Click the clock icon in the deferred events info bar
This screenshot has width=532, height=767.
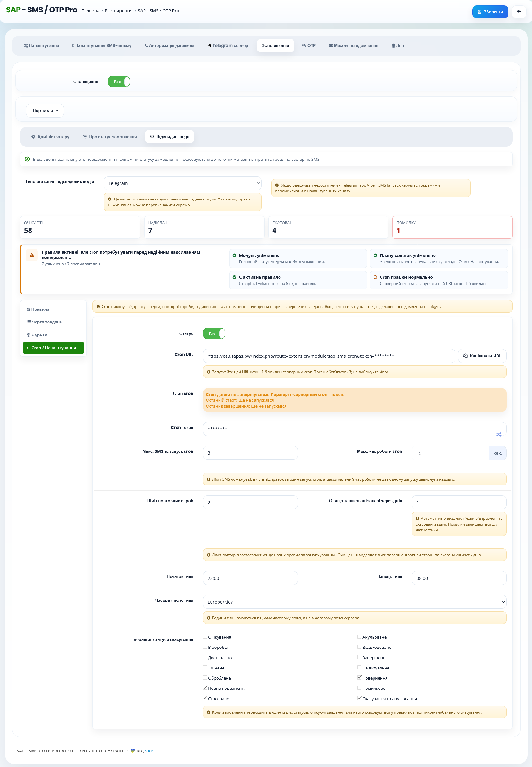tap(27, 159)
